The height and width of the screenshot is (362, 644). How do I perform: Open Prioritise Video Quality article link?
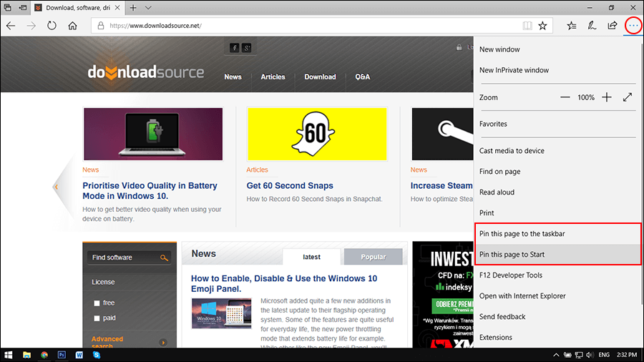click(150, 191)
